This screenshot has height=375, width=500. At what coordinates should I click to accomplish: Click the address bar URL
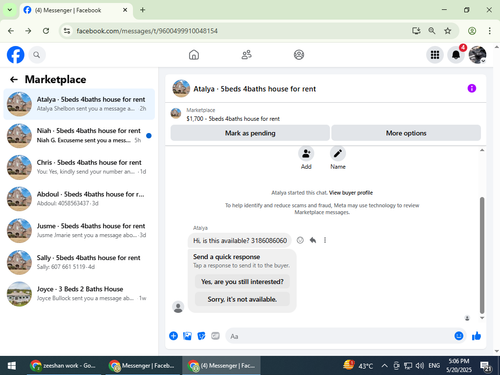click(x=147, y=31)
